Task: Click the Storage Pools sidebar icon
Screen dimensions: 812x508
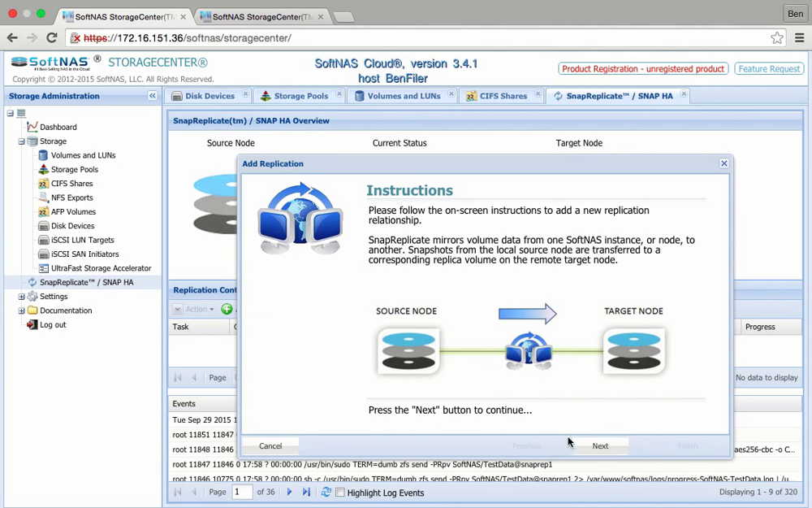Action: click(44, 169)
